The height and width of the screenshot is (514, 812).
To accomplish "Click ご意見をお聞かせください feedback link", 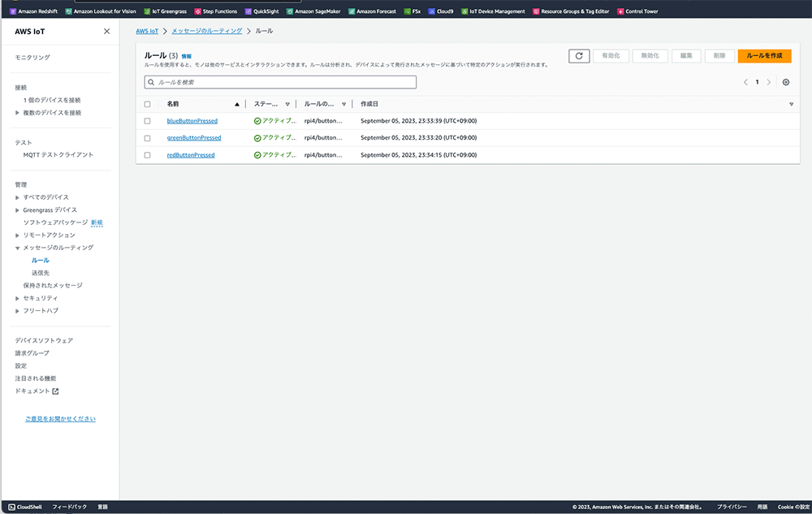I will point(60,419).
